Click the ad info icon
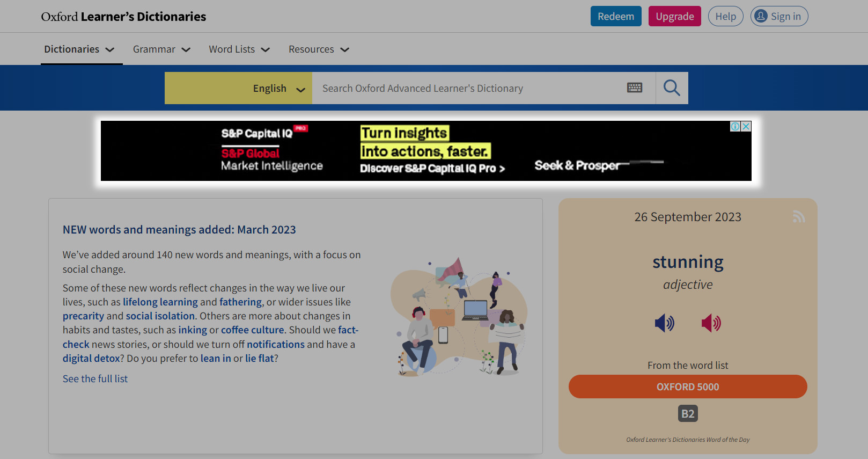This screenshot has height=459, width=868. tap(735, 127)
